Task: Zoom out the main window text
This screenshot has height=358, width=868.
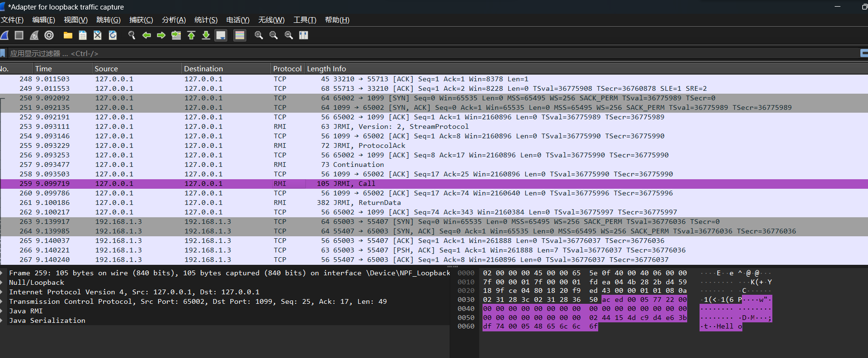Action: (x=274, y=35)
